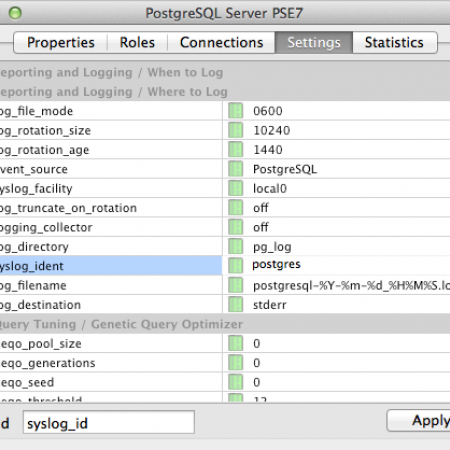Click the green icon beside log_directory value

coord(236,247)
